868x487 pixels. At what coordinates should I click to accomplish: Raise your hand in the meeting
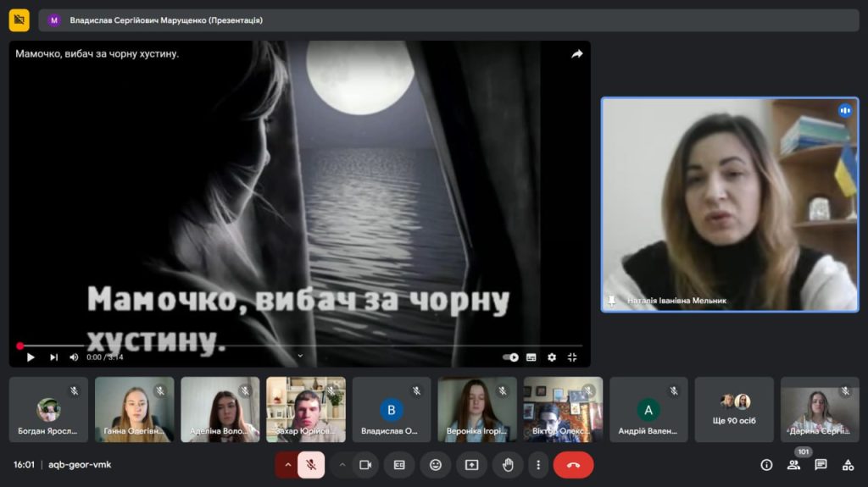[x=508, y=465]
